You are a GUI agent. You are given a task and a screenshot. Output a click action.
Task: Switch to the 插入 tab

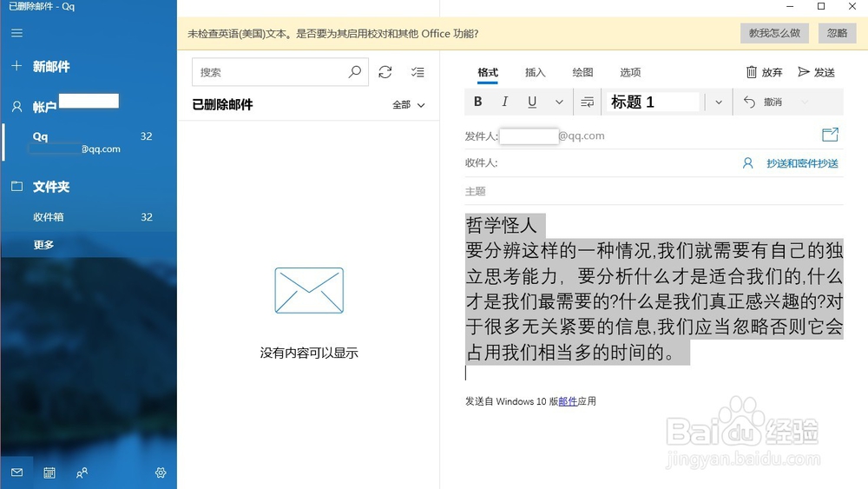[x=536, y=73]
